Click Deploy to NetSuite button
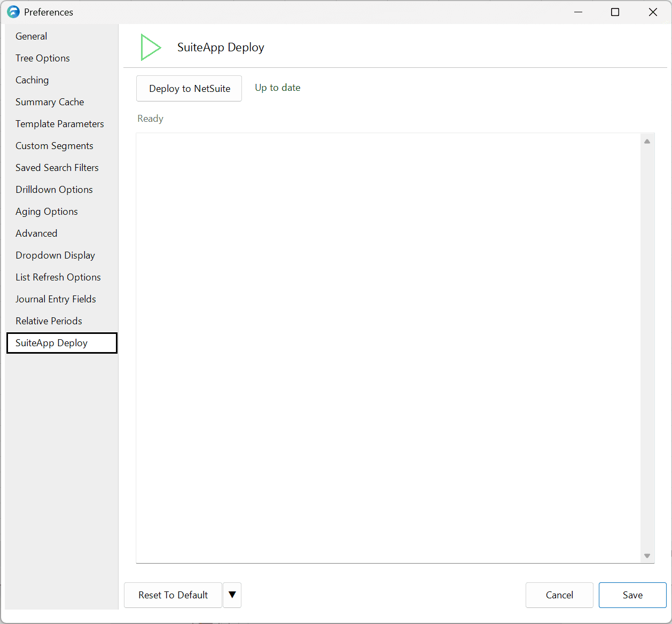 point(189,89)
